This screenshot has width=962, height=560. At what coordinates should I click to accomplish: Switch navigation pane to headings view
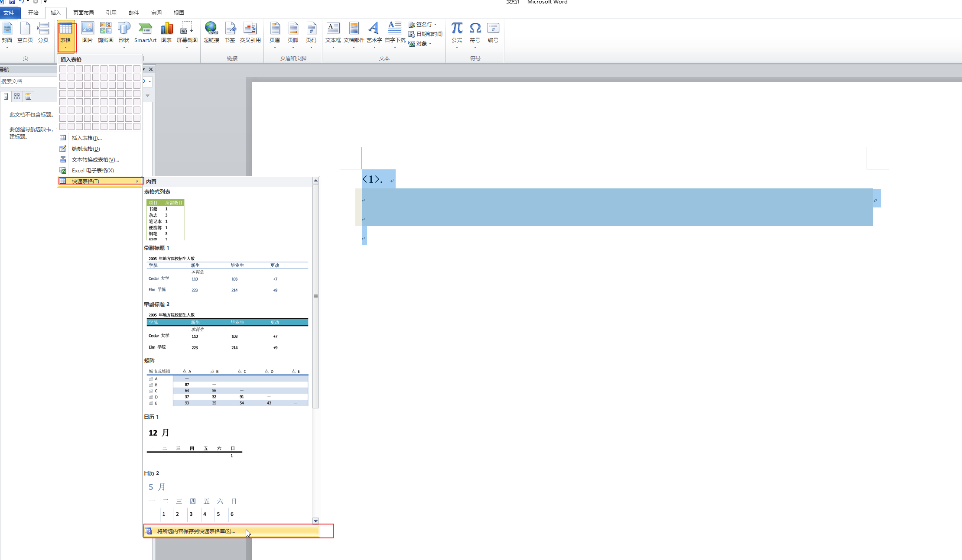[x=6, y=96]
